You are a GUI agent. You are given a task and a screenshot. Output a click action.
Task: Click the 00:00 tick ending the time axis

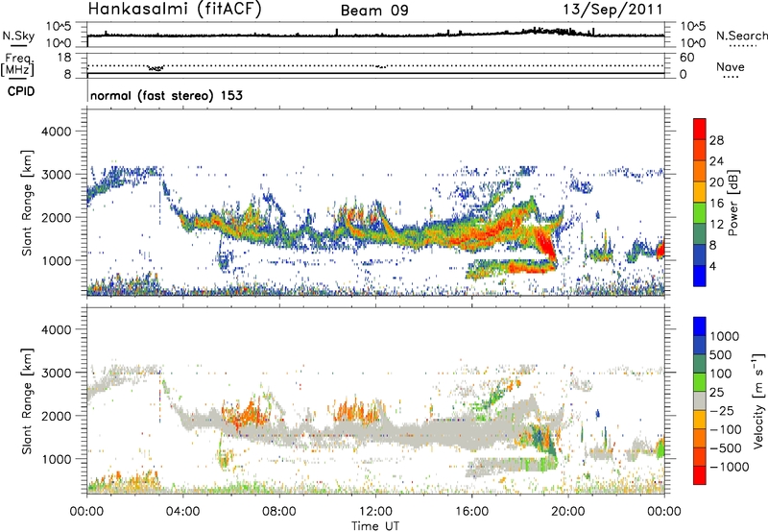coord(664,512)
